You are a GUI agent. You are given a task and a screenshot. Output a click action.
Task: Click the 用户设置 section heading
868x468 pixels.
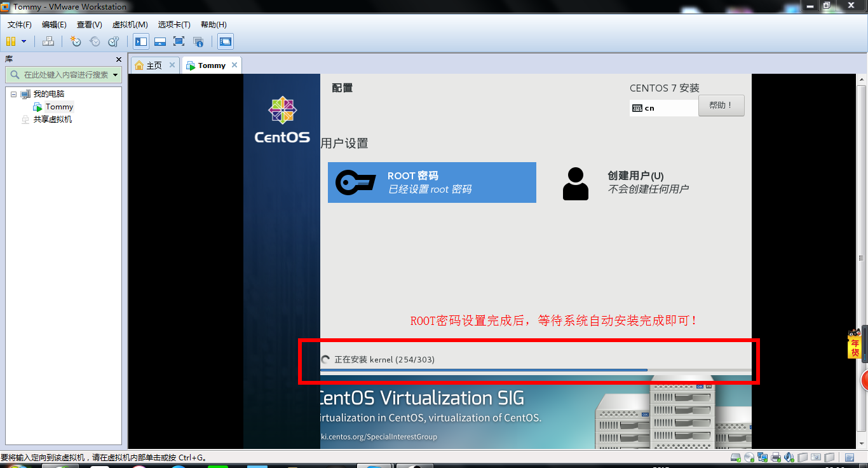[x=344, y=143]
